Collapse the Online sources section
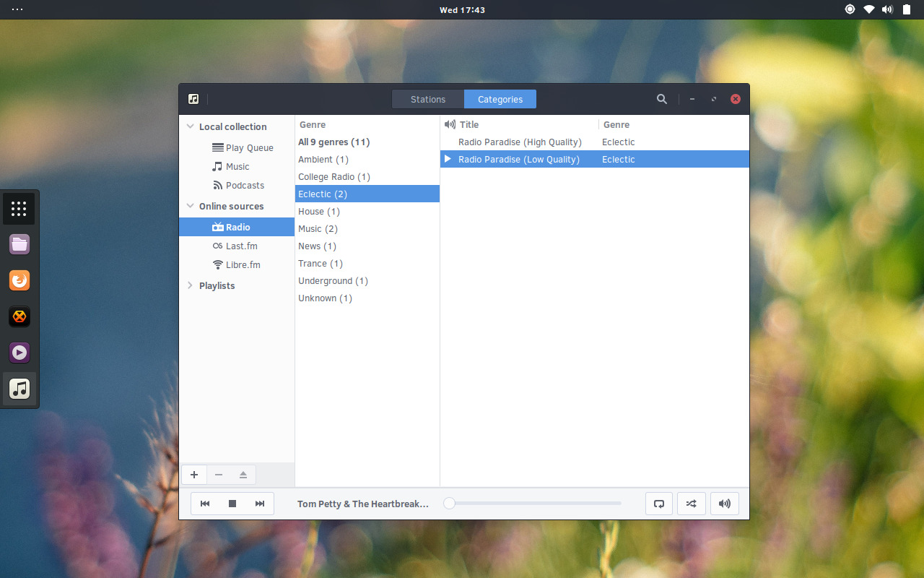The image size is (924, 578). [x=191, y=206]
